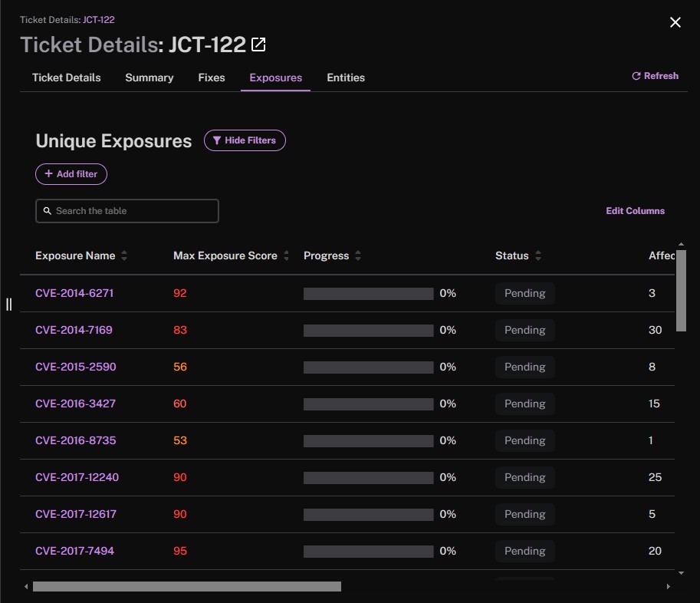700x603 pixels.
Task: Click Pending status of CVE-2014-6271
Action: (524, 293)
